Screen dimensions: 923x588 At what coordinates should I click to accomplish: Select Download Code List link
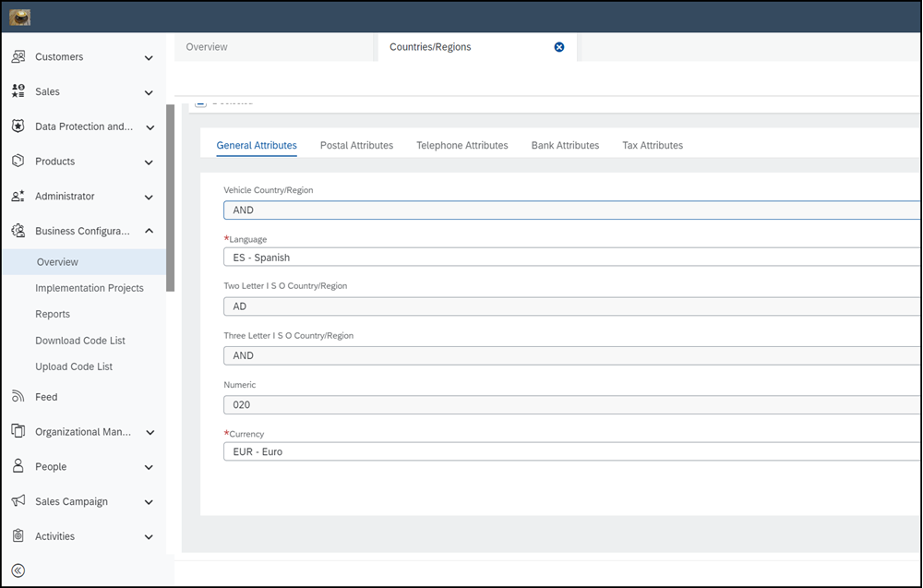(x=80, y=341)
